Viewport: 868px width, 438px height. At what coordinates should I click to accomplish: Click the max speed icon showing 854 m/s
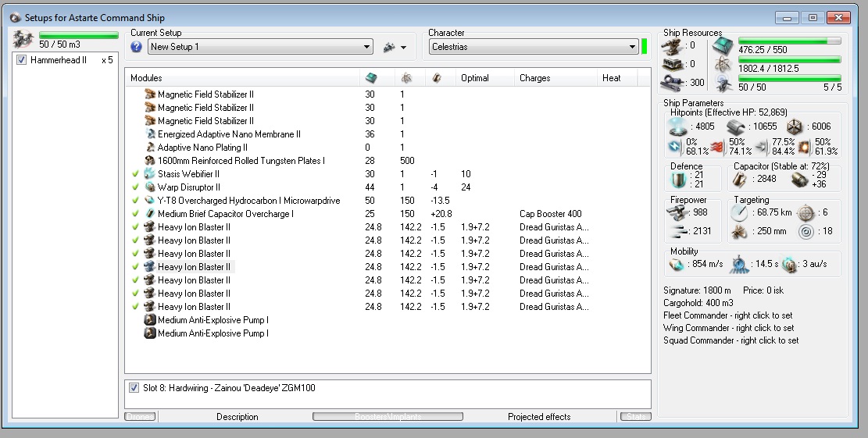677,265
